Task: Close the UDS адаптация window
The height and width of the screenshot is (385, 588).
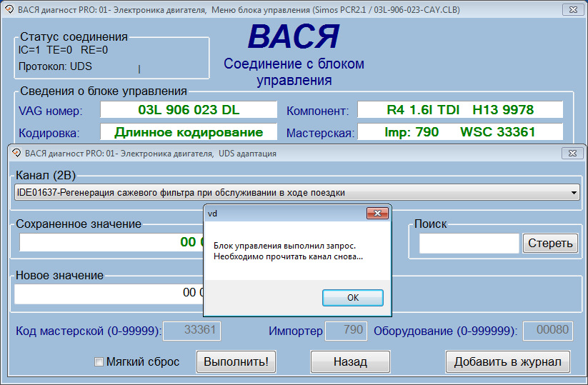Action: [x=572, y=153]
